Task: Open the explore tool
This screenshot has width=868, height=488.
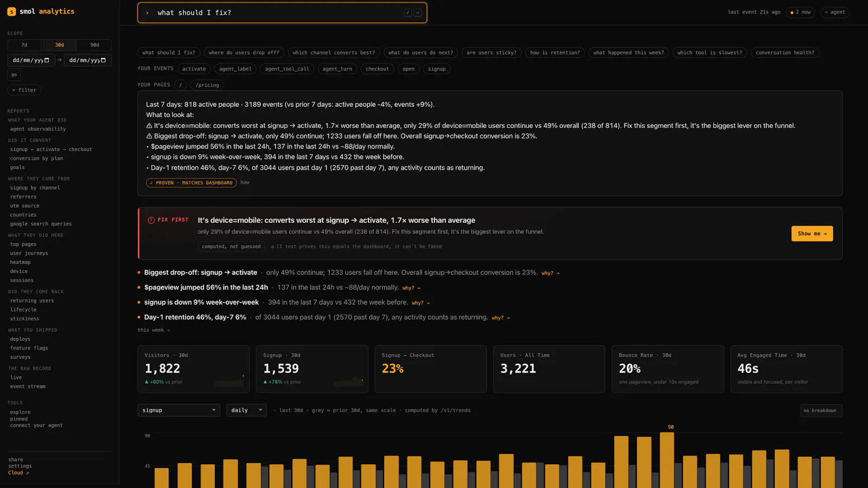Action: click(x=20, y=413)
